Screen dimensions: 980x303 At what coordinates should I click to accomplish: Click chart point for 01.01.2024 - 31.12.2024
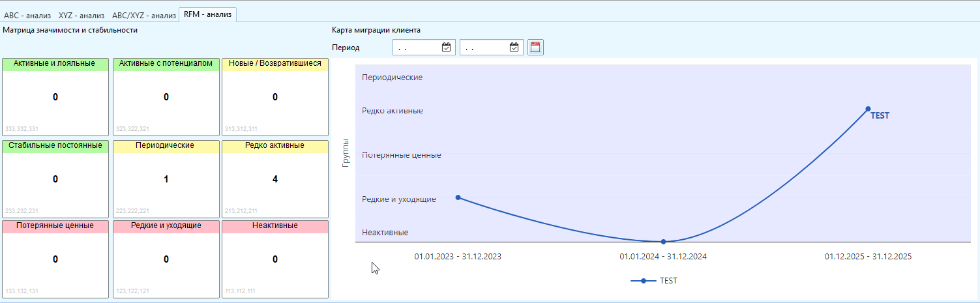click(663, 242)
